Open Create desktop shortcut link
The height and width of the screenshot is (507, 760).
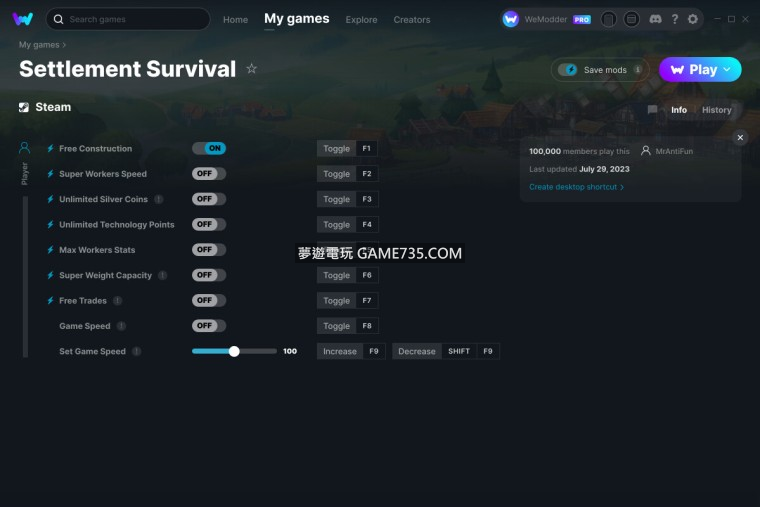click(576, 187)
